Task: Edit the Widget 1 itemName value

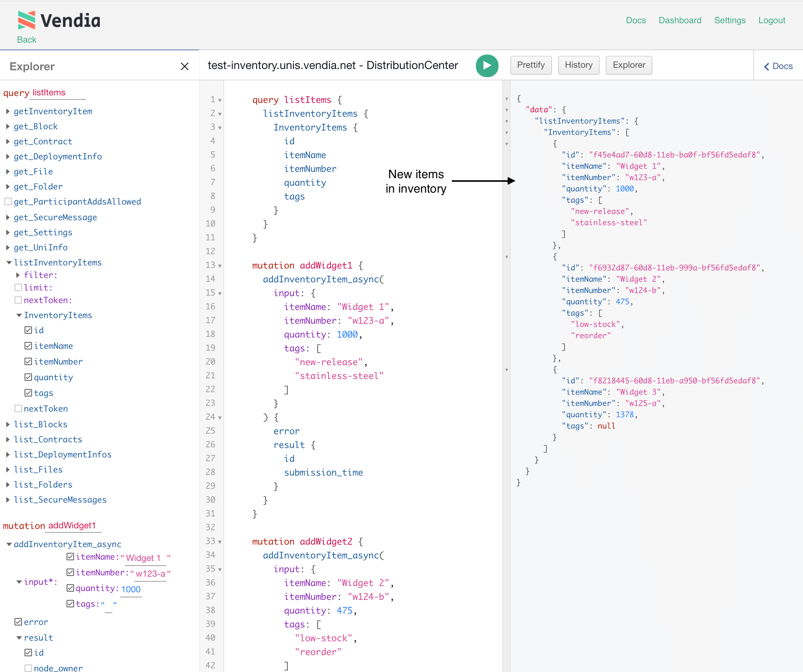Action: 146,558
